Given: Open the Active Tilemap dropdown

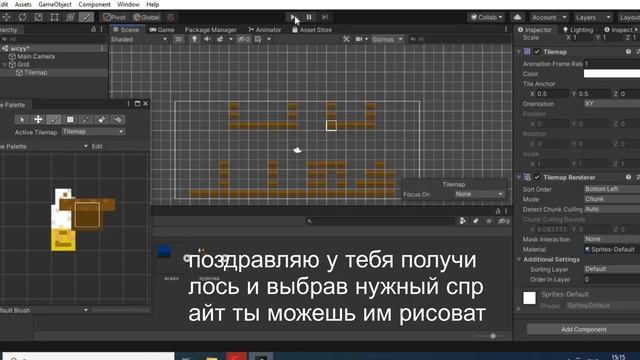Looking at the screenshot, I should [x=93, y=132].
